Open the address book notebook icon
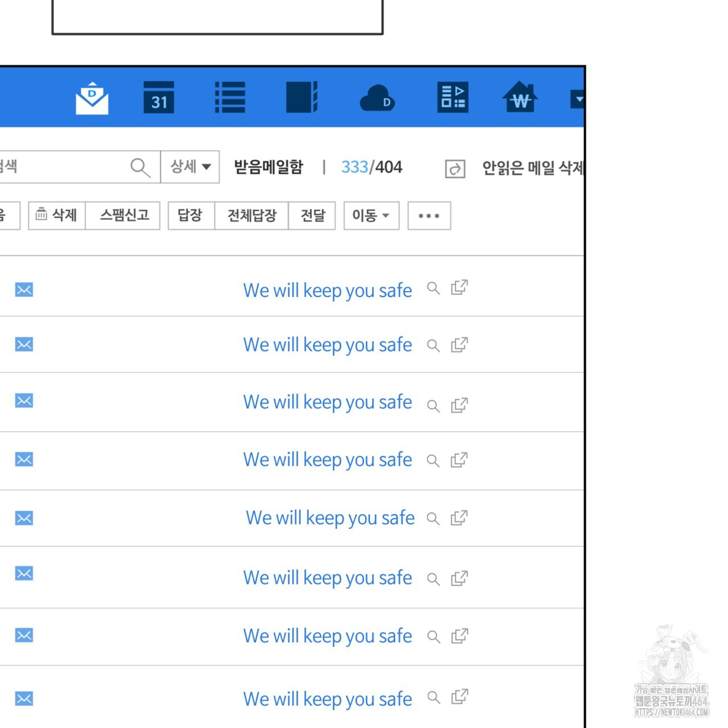The width and height of the screenshot is (728, 728). [x=301, y=97]
